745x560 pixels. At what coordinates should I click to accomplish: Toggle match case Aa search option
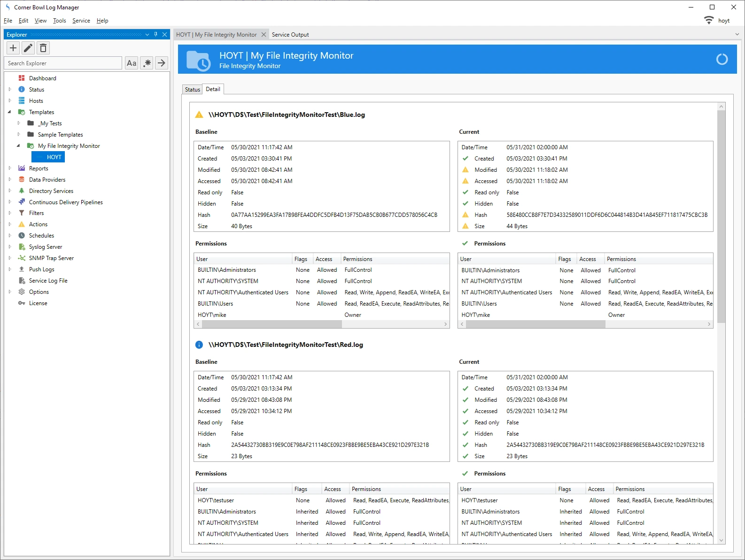pyautogui.click(x=132, y=63)
